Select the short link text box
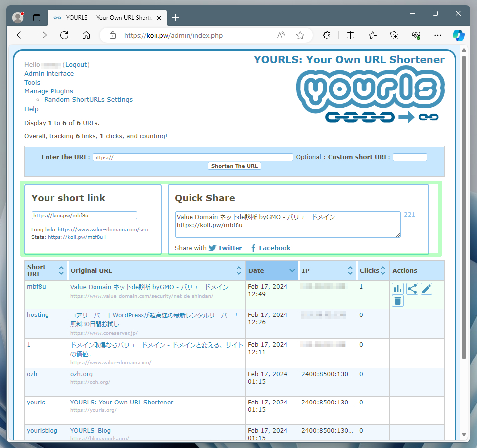The image size is (477, 448). pyautogui.click(x=84, y=215)
